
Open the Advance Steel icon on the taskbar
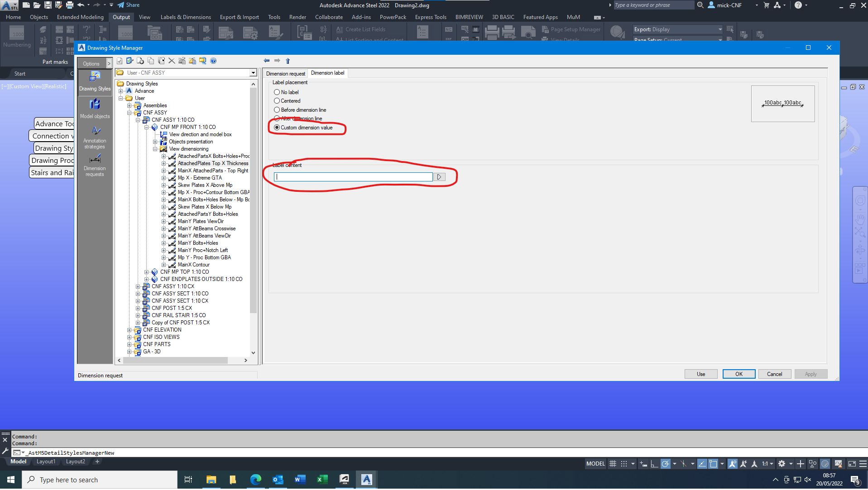[x=367, y=480]
